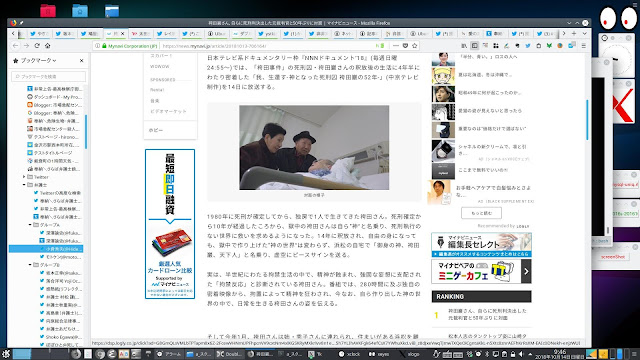640x360 pixels.
Task: Click the pencil highlighter toolbar icon
Action: pos(507,46)
